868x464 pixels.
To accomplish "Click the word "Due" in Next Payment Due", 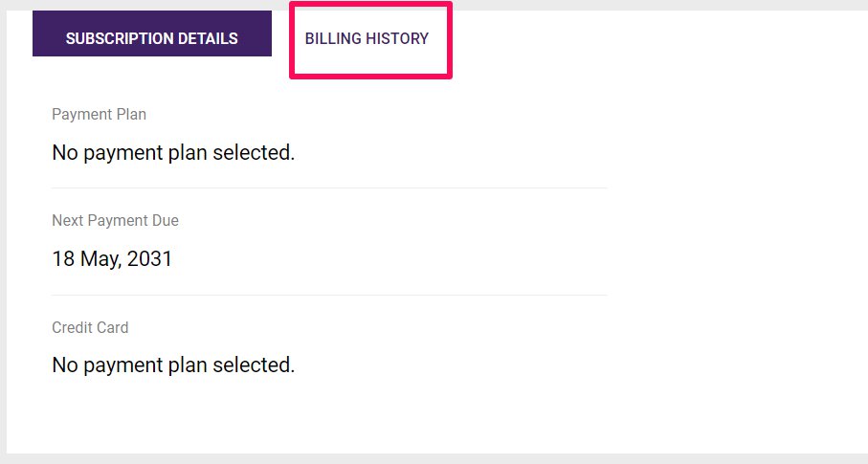I will point(164,221).
